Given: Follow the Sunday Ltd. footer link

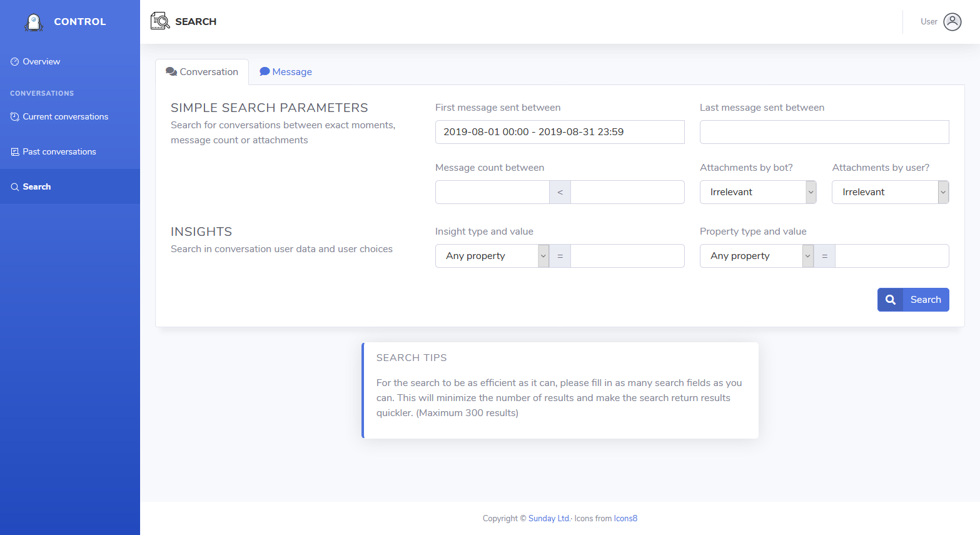Looking at the screenshot, I should 549,518.
